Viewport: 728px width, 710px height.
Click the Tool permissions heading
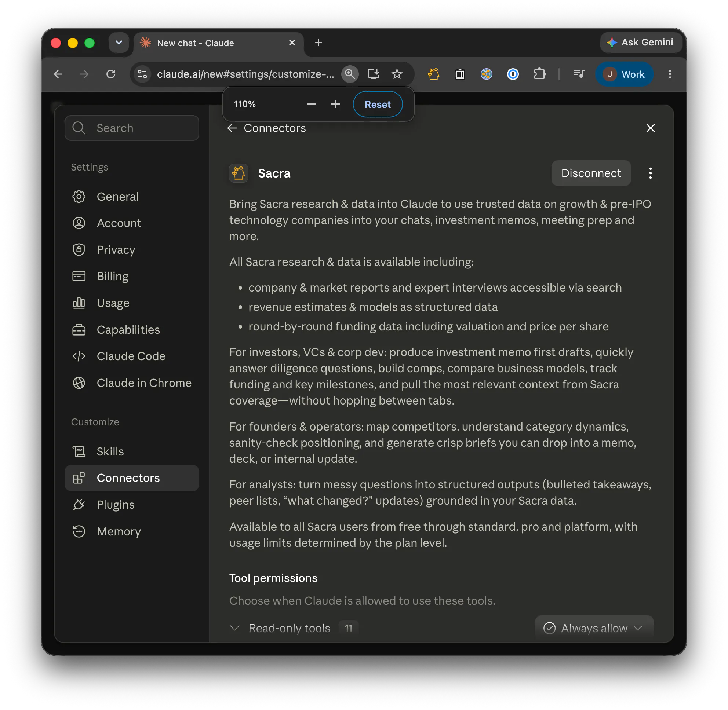pyautogui.click(x=273, y=578)
